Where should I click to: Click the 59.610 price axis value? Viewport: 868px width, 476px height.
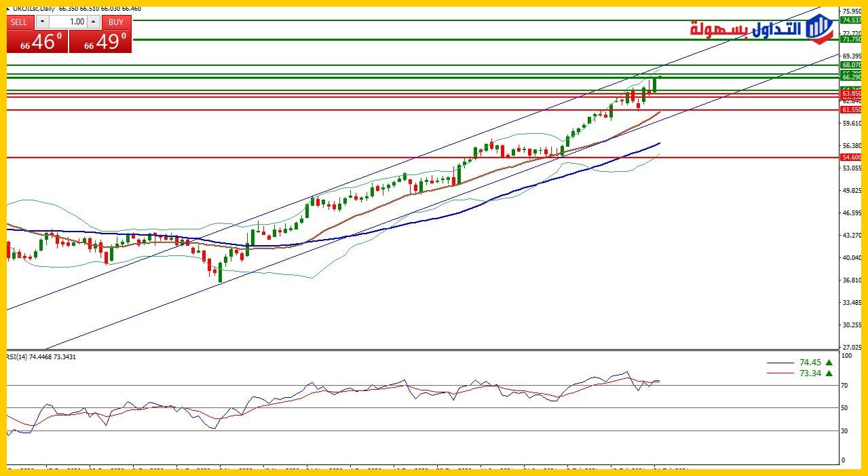(851, 123)
